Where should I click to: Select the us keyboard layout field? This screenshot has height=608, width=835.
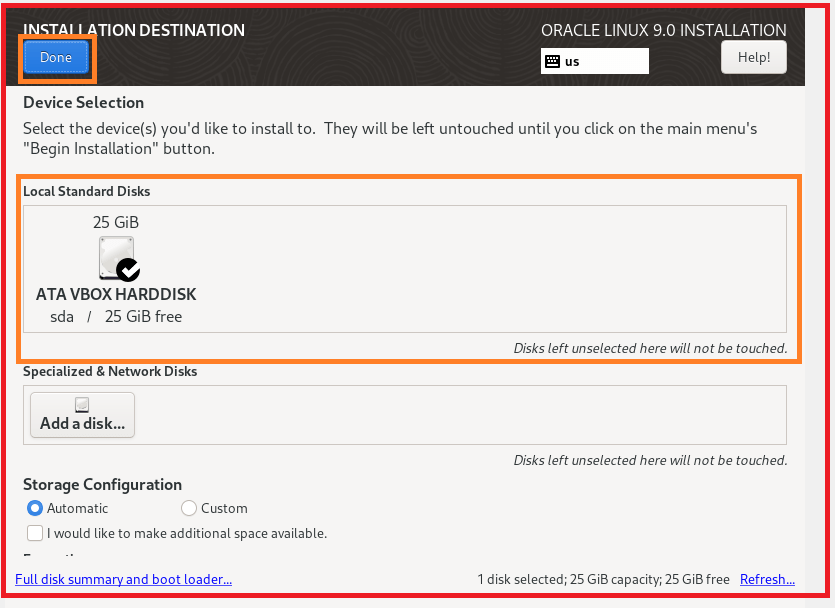594,61
